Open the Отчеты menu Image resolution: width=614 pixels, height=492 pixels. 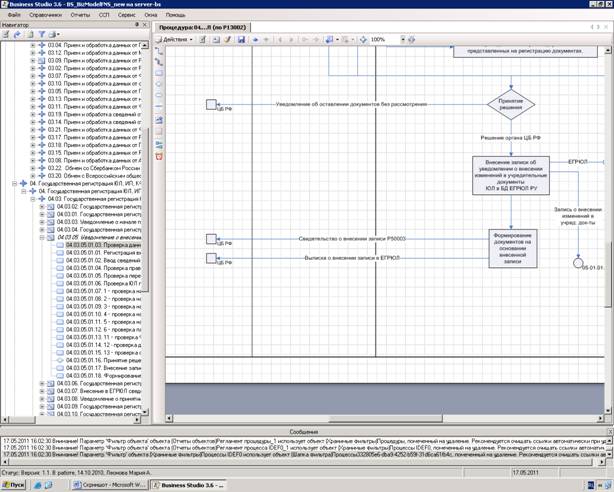[79, 15]
